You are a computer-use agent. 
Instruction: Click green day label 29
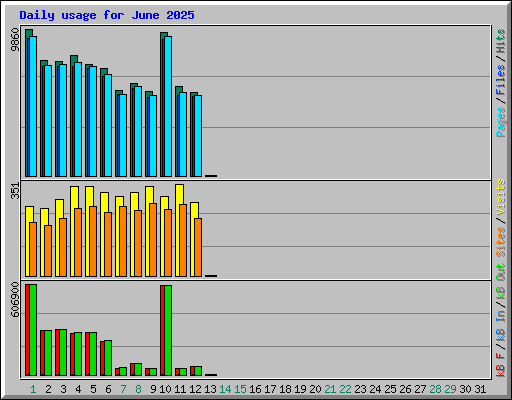click(450, 389)
